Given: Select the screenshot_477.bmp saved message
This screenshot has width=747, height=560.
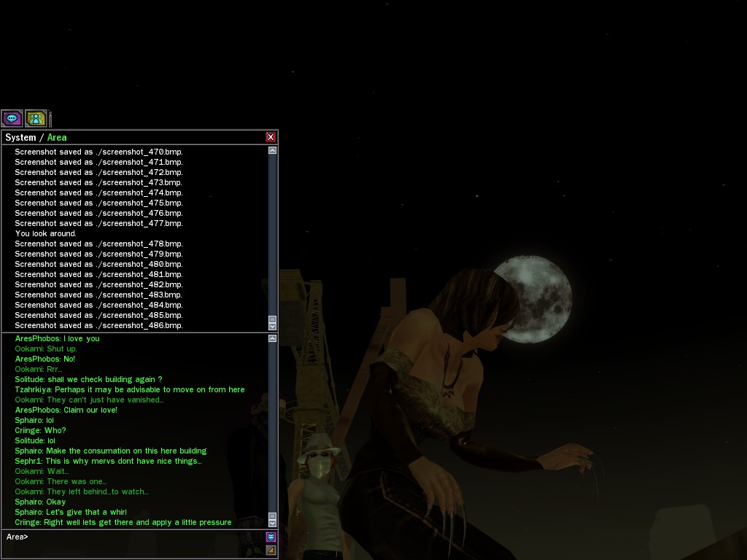Looking at the screenshot, I should [x=98, y=223].
